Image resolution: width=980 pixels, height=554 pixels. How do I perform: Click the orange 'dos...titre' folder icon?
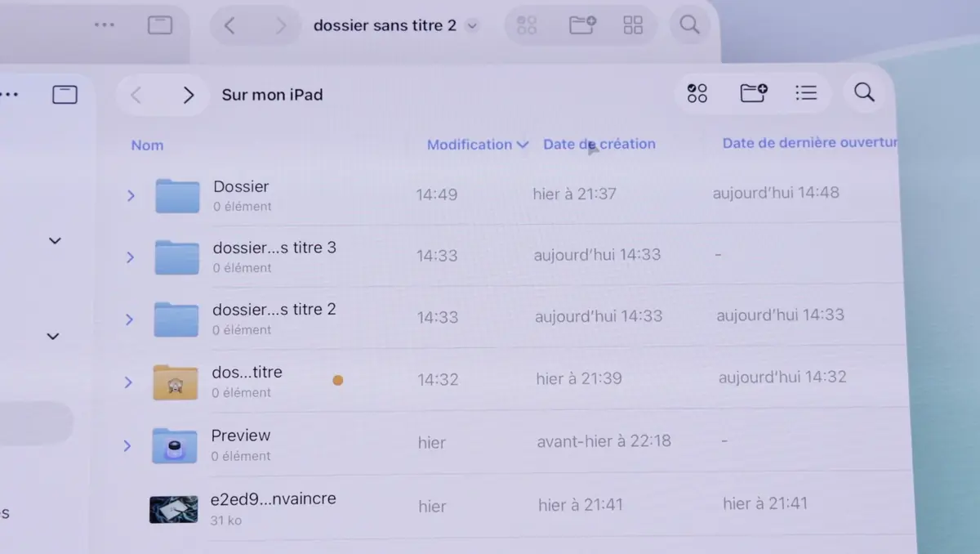(x=173, y=379)
